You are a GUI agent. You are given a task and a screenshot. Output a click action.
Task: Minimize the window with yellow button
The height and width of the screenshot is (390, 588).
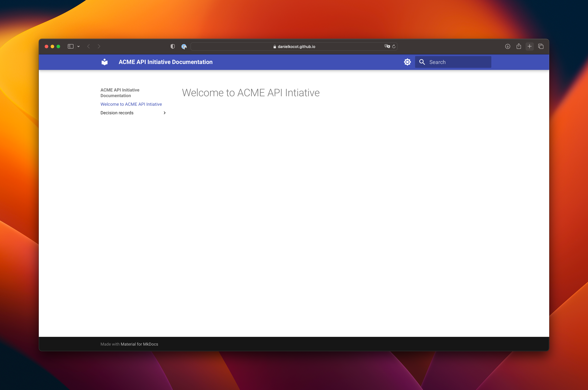52,46
